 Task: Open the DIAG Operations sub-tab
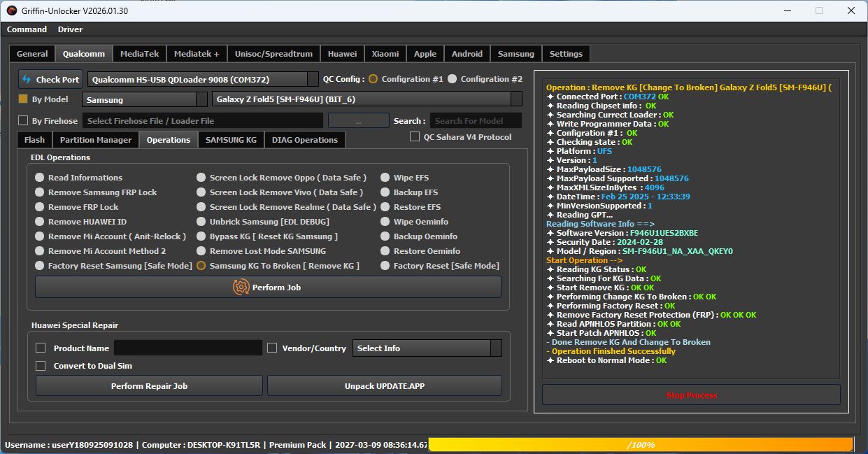[x=305, y=140]
